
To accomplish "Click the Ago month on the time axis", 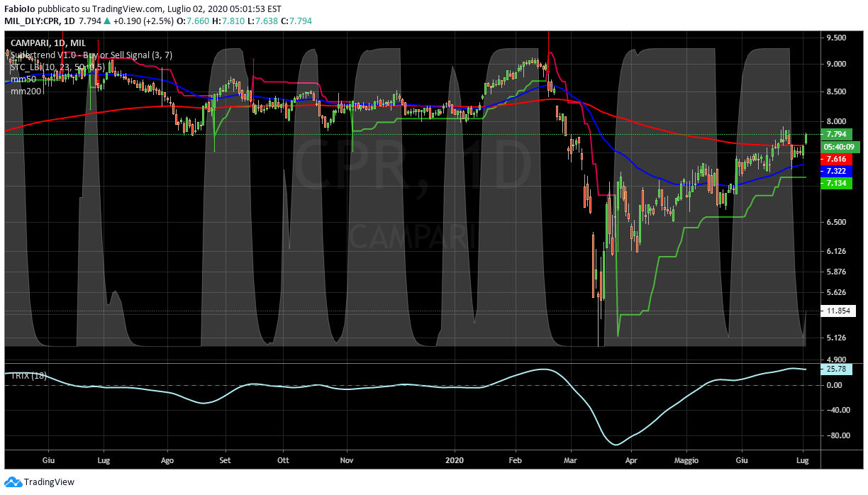I will click(x=168, y=460).
